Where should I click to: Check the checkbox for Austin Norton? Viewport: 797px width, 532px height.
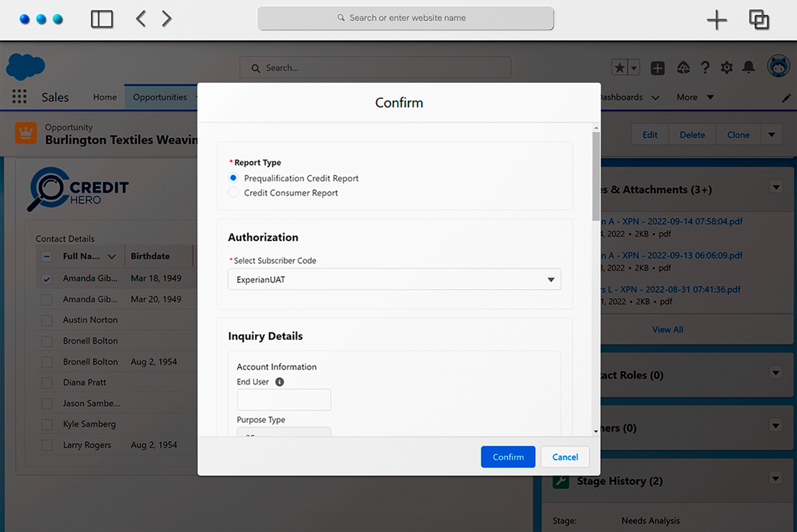(46, 319)
